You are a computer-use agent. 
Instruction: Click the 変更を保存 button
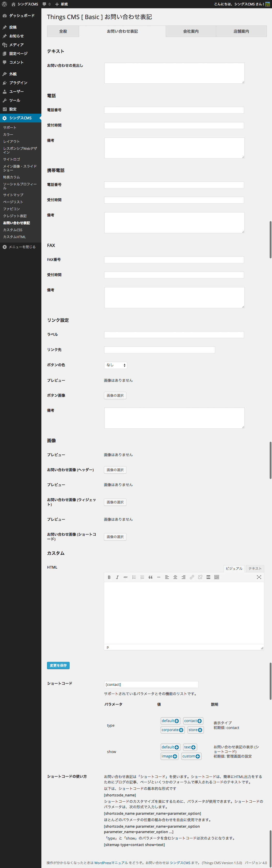[58, 665]
